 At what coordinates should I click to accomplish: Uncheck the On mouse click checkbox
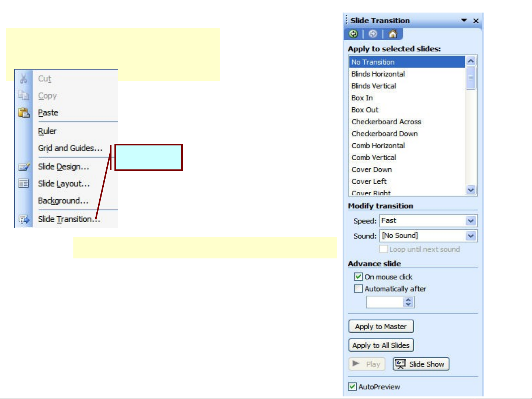click(358, 277)
